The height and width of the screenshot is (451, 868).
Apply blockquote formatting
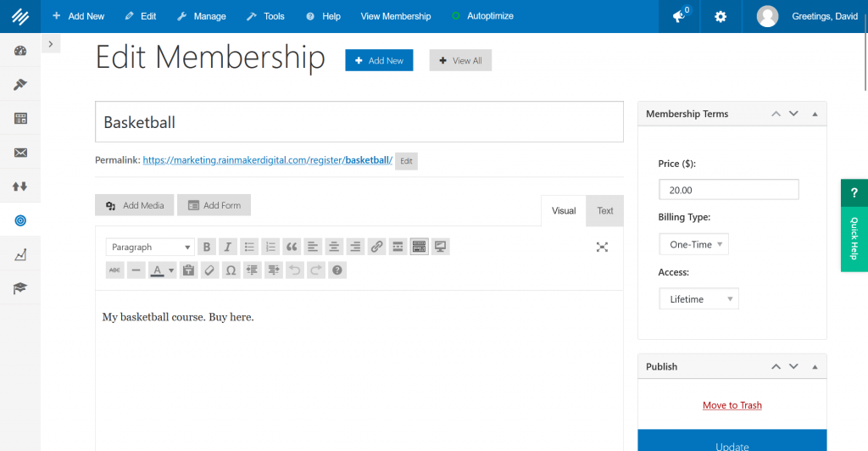tap(292, 247)
